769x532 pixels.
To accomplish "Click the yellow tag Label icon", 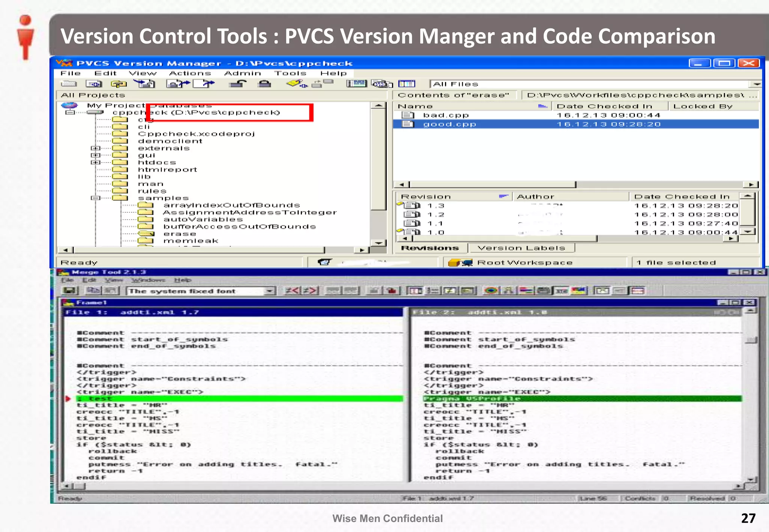I will coord(296,84).
